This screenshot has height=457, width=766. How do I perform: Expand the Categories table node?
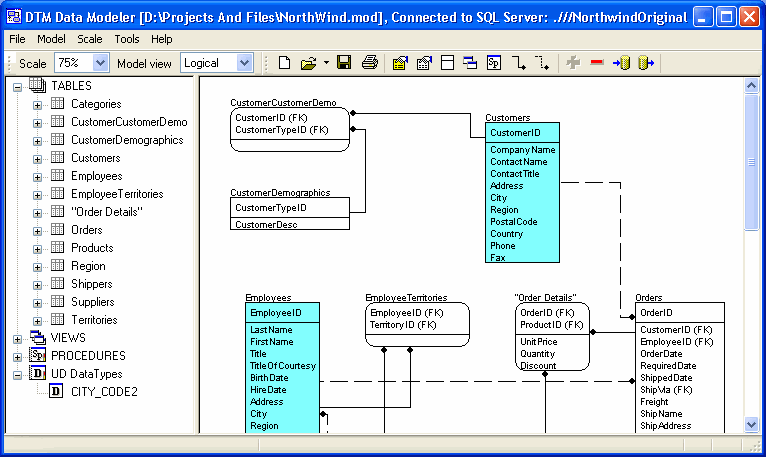tap(37, 105)
